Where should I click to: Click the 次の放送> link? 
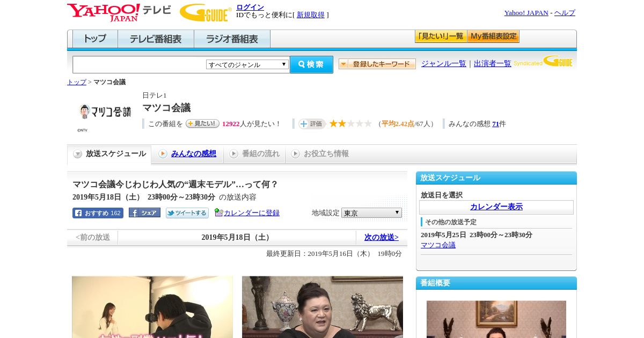pyautogui.click(x=382, y=238)
